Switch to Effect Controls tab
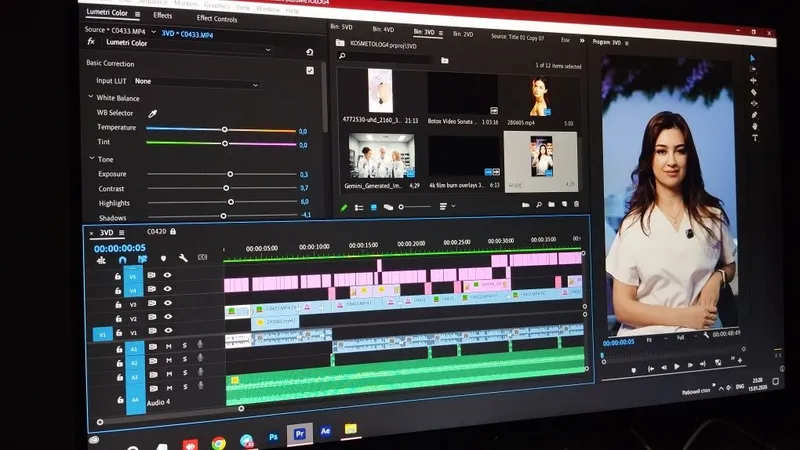Screen dimensions: 800x450 coord(217,18)
